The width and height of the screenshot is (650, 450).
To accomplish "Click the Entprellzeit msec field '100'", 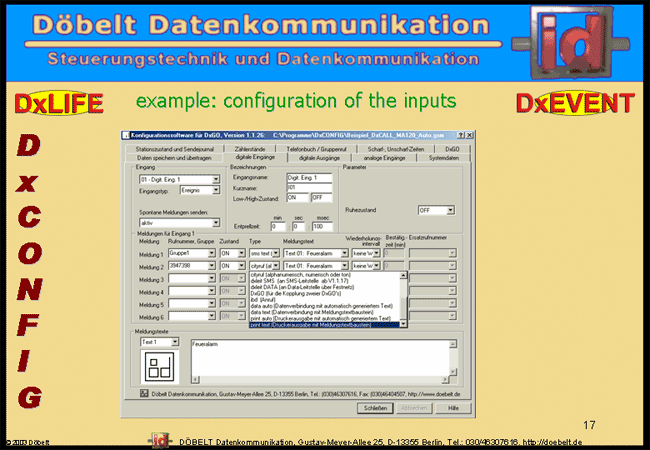I will 322,227.
